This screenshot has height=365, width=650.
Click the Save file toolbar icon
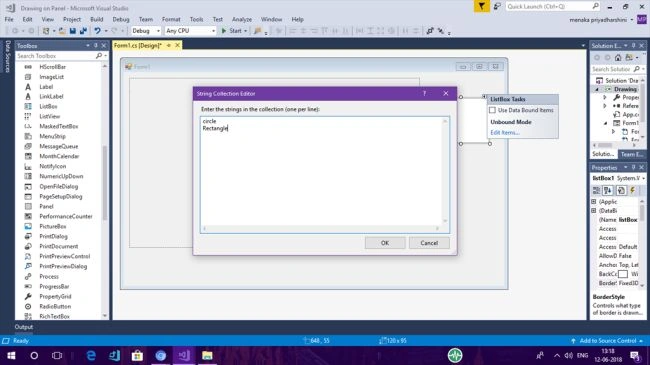coord(73,31)
